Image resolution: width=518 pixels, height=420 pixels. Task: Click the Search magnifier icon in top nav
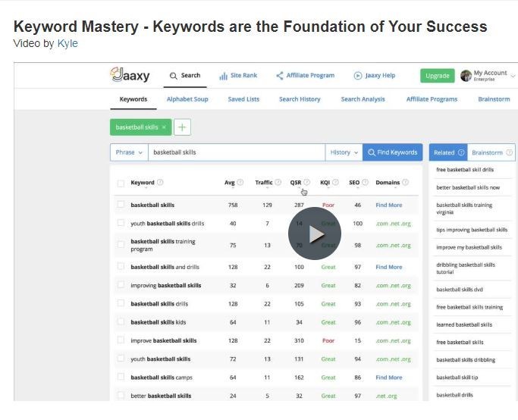(x=173, y=76)
